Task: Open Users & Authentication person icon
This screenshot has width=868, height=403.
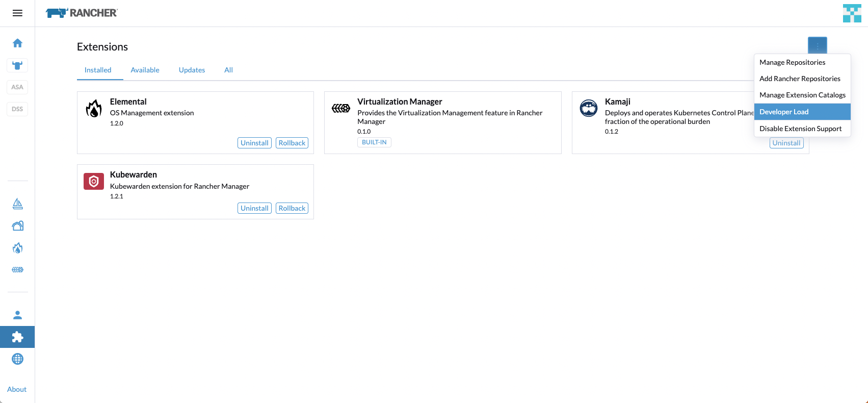Action: (17, 315)
